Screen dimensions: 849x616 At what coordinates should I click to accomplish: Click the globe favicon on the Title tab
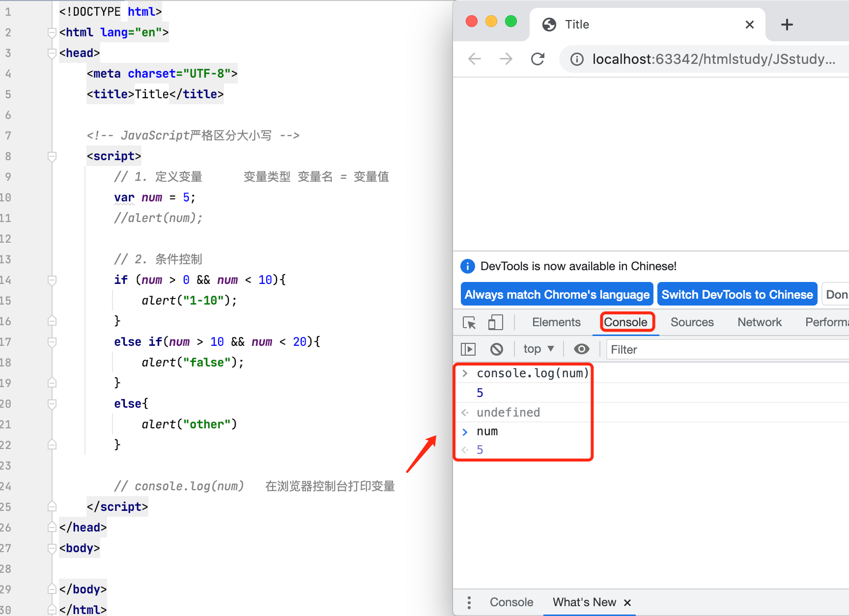549,25
